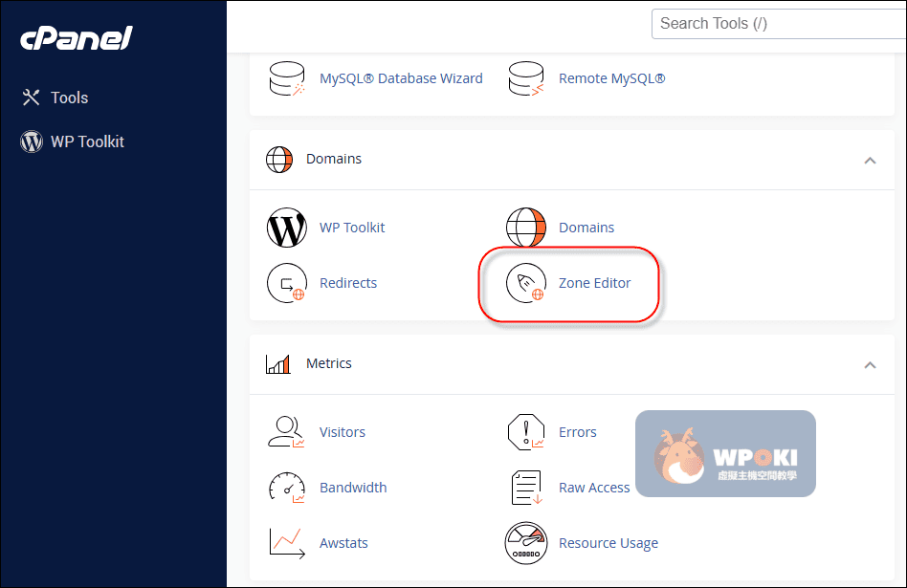Click the Bandwidth gauge icon
907x588 pixels.
286,488
